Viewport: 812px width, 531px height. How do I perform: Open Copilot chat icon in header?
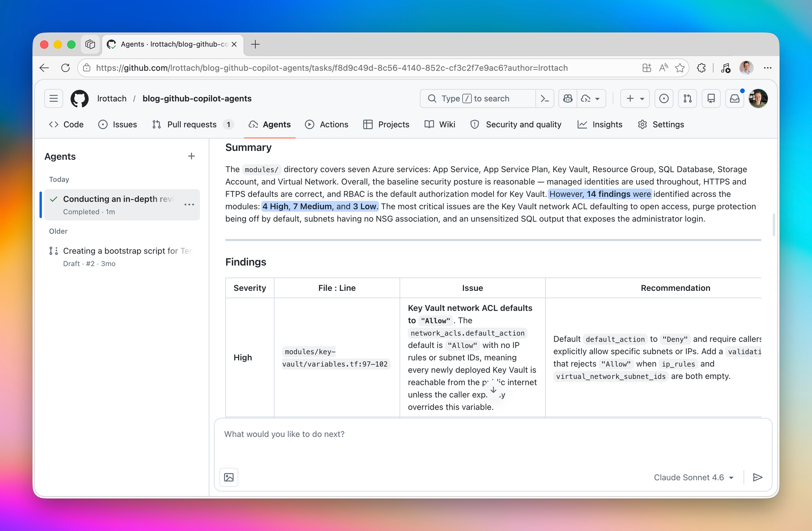568,99
